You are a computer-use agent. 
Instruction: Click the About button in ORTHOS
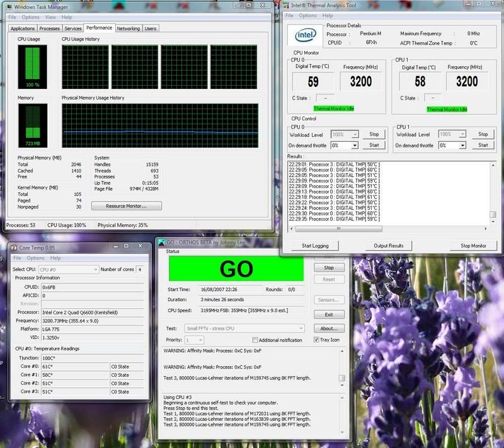329,328
